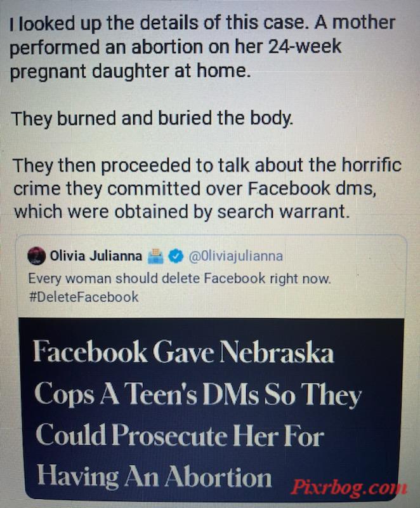Screen dimensions: 420x508
Task: Follow the #DeleteFacebook hashtag
Action: point(84,297)
